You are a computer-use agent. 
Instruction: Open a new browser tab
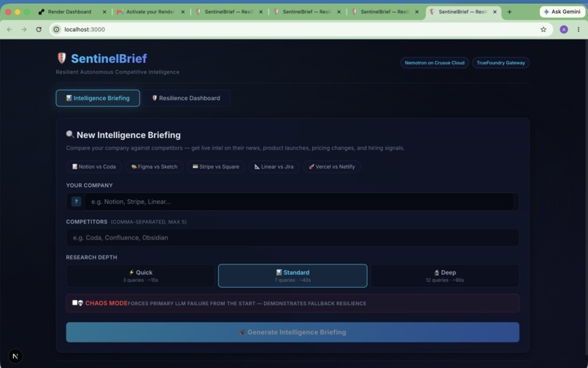(509, 12)
